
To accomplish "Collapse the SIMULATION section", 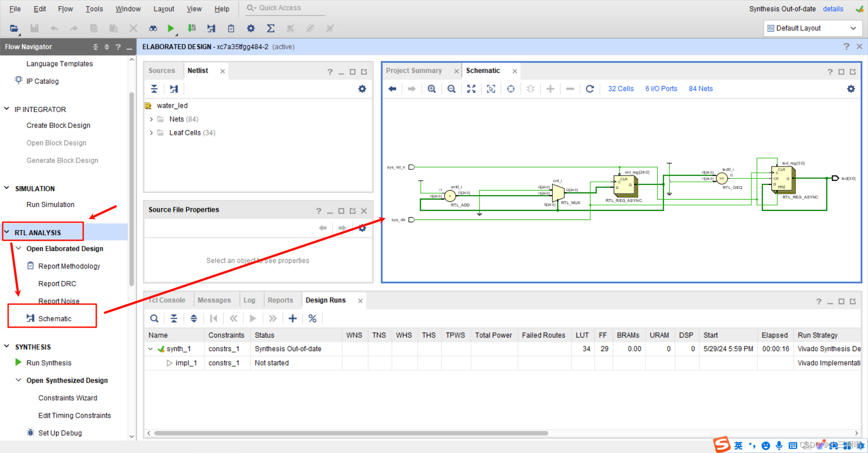I will (x=7, y=188).
